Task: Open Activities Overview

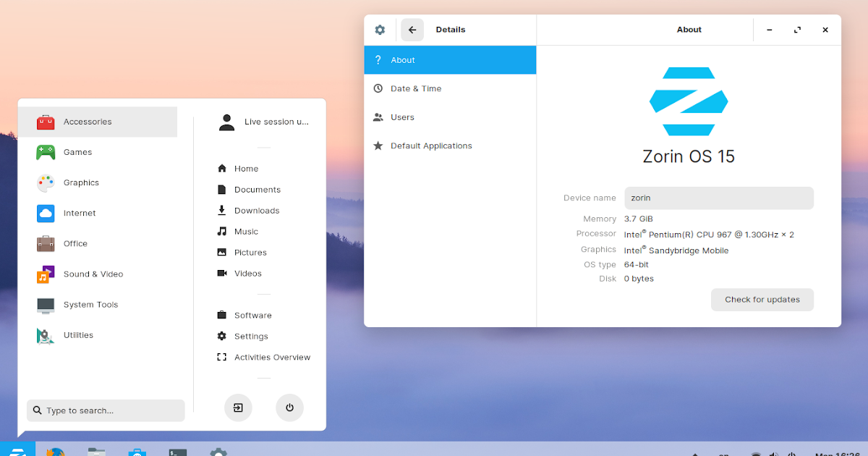Action: click(263, 358)
